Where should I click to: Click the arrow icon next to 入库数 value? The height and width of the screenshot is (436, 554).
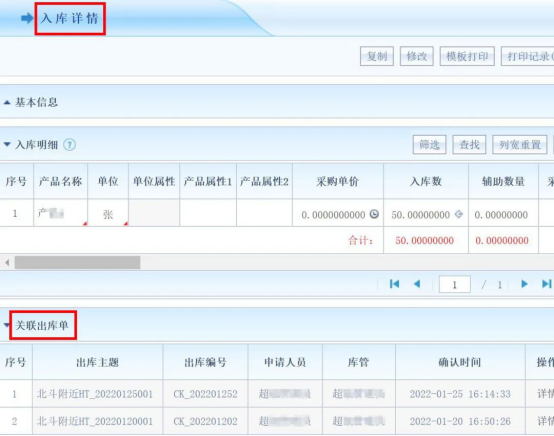tap(459, 214)
